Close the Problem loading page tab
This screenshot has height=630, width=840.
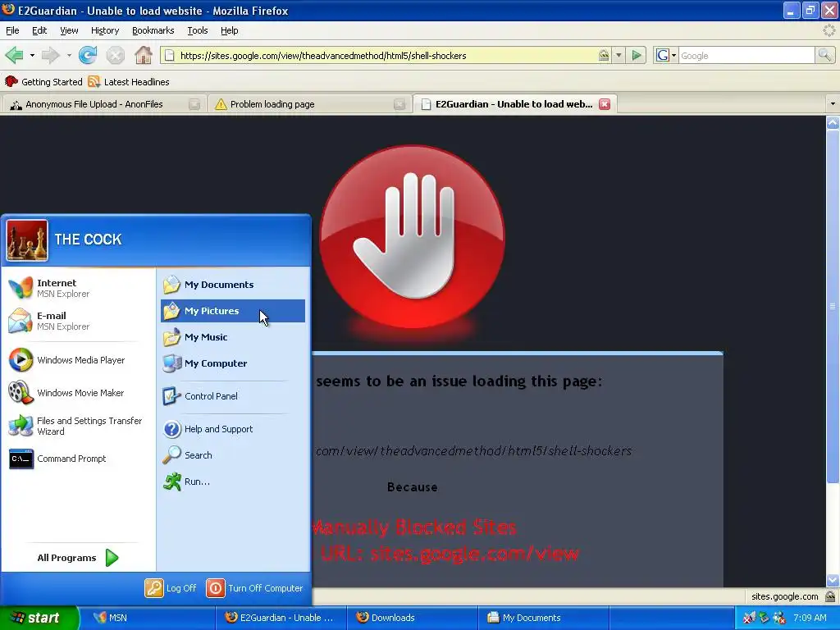[x=399, y=104]
